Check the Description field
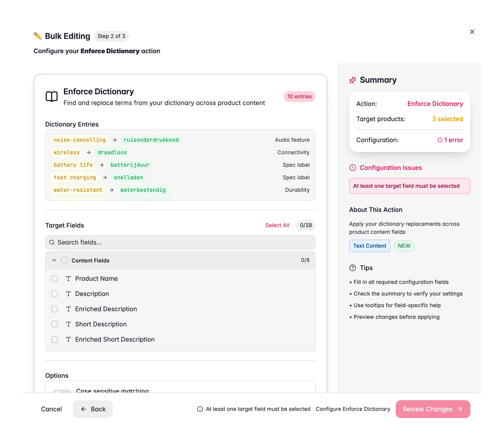 [x=54, y=294]
